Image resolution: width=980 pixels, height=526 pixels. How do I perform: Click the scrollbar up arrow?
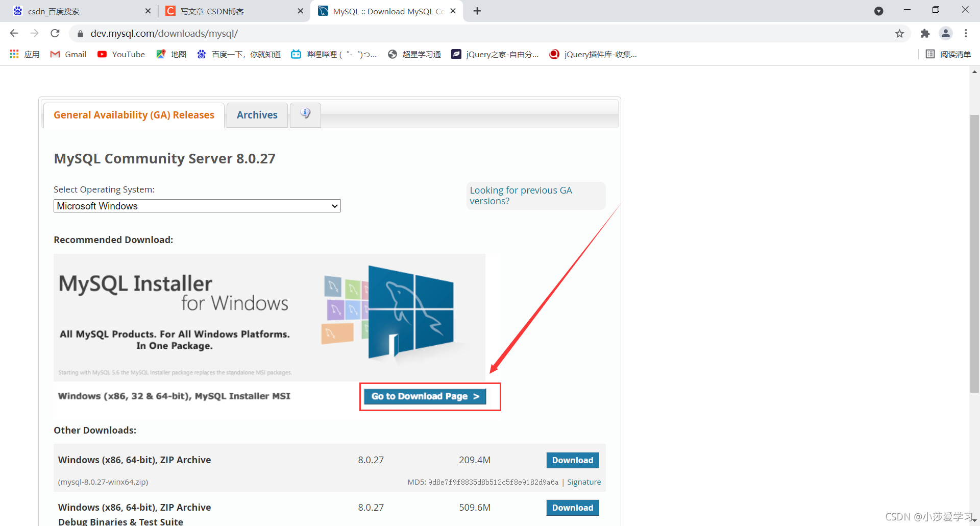point(974,72)
